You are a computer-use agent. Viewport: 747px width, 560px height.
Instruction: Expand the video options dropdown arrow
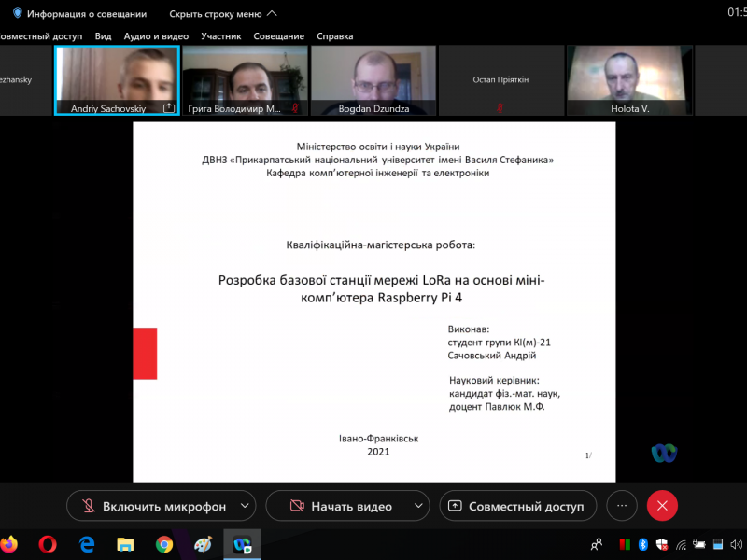click(418, 506)
